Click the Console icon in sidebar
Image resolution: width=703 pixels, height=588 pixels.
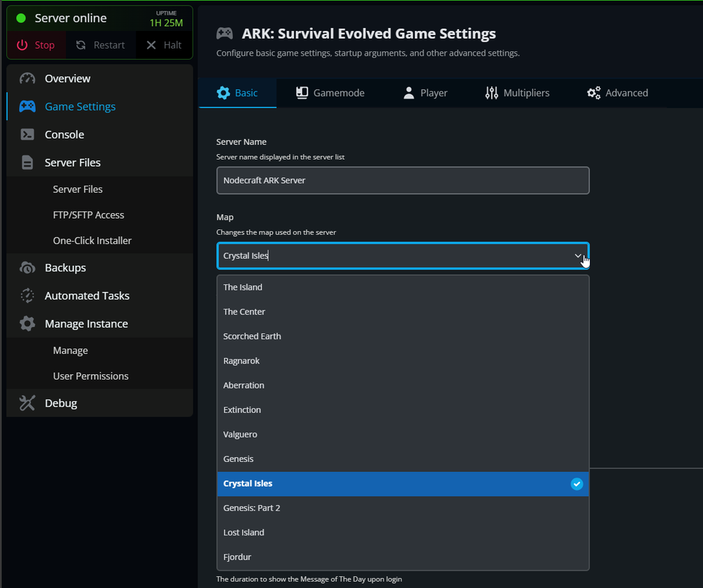point(27,134)
